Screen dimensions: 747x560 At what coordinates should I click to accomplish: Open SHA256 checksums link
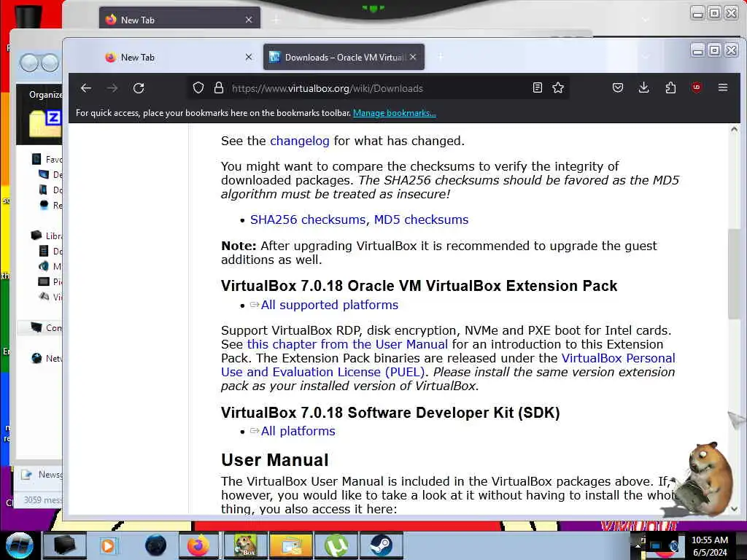[x=308, y=219]
